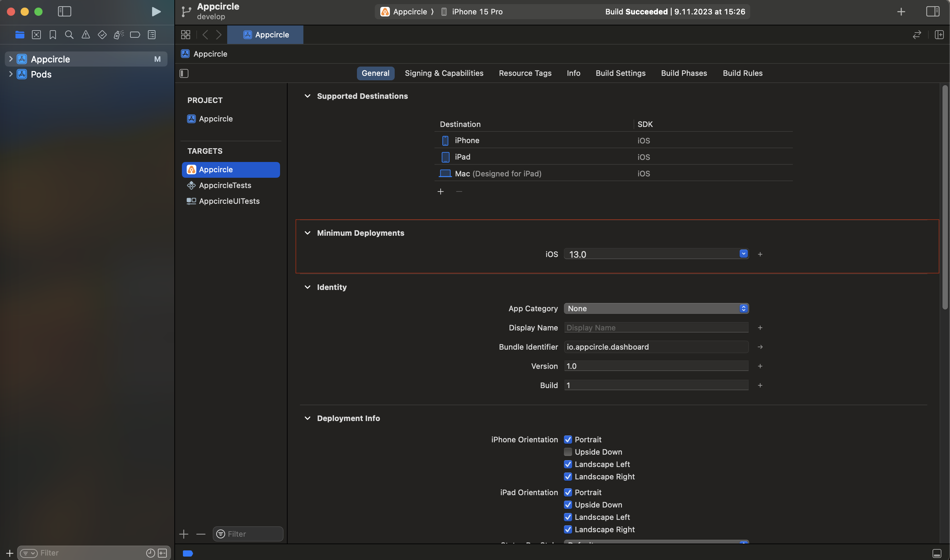This screenshot has width=950, height=560.
Task: Open the Resource Tags tab
Action: coord(525,73)
